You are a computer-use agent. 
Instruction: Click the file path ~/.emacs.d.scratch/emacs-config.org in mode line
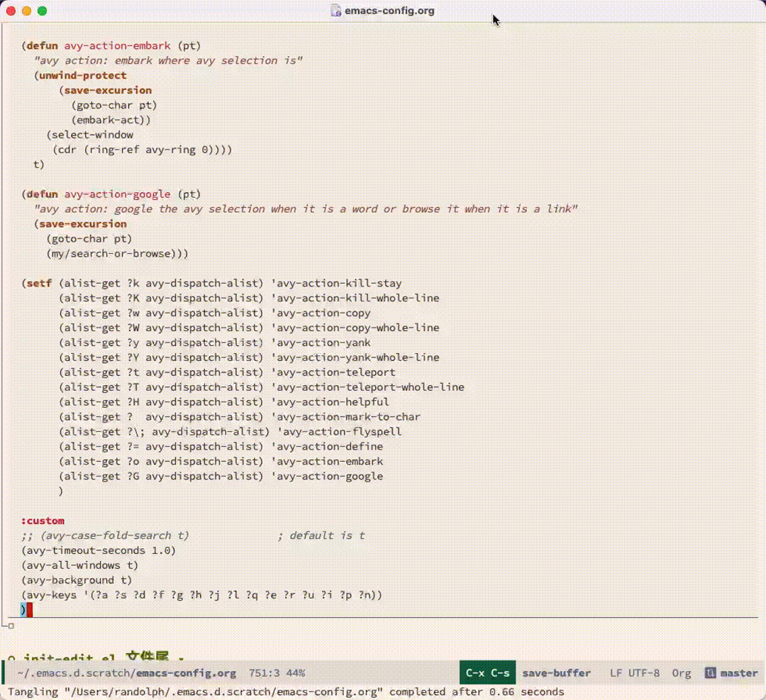pyautogui.click(x=126, y=673)
